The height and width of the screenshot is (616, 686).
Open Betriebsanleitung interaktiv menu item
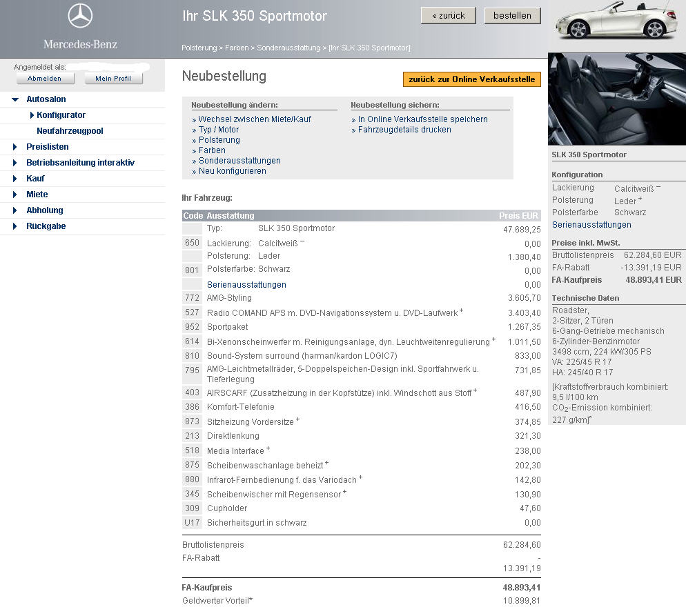pyautogui.click(x=80, y=163)
